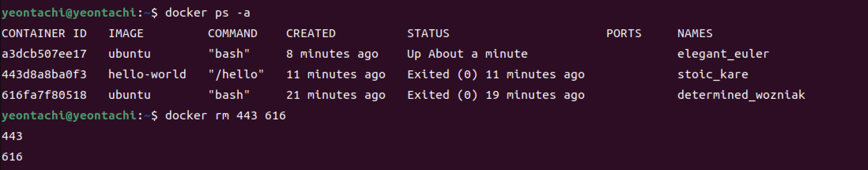Click the "8 minutes ago" created time
Image resolution: width=868 pixels, height=170 pixels.
[x=332, y=54]
